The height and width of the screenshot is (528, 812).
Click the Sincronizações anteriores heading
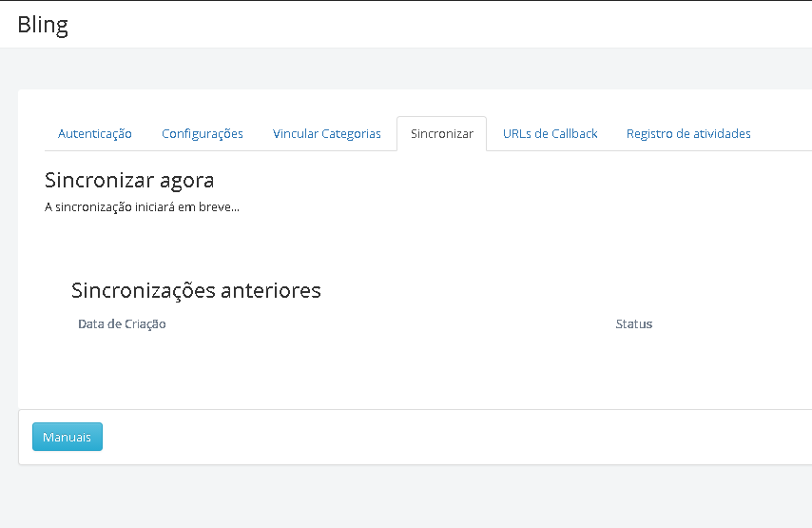coord(196,290)
